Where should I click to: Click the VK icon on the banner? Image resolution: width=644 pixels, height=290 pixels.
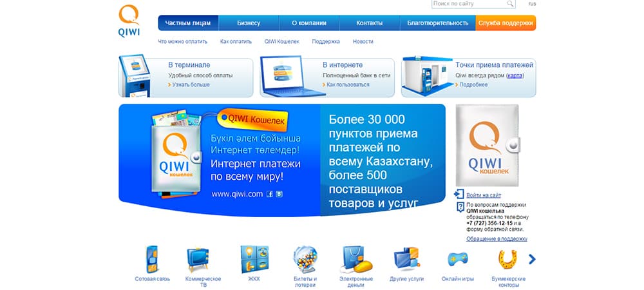279,194
